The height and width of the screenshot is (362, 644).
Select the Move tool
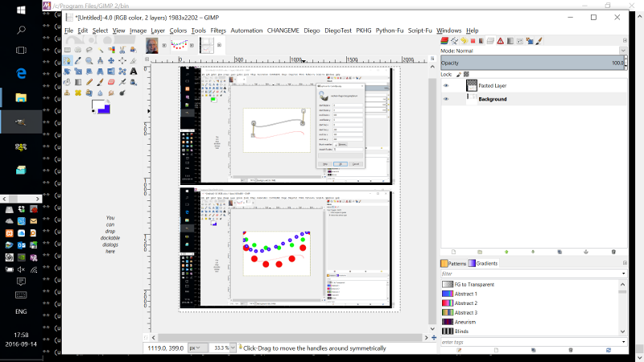click(111, 60)
